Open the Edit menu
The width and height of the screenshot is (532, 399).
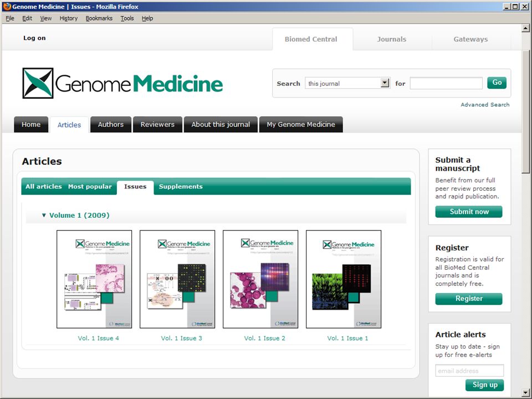[x=27, y=18]
